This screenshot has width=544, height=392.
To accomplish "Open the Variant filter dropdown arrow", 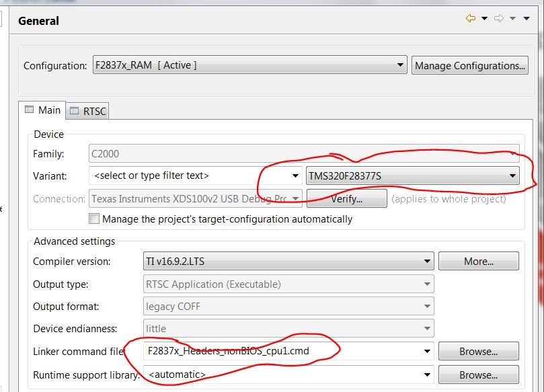I will tap(295, 176).
